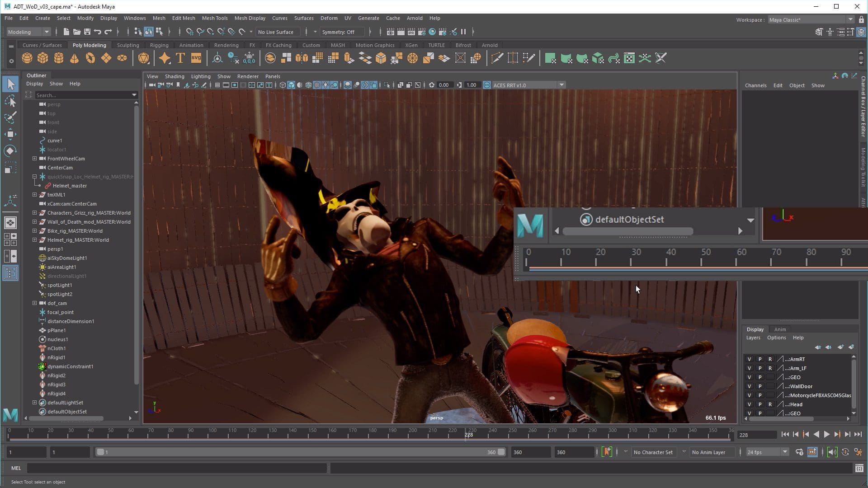The width and height of the screenshot is (868, 488).
Task: Open the Outliner Show menu
Action: coord(56,84)
